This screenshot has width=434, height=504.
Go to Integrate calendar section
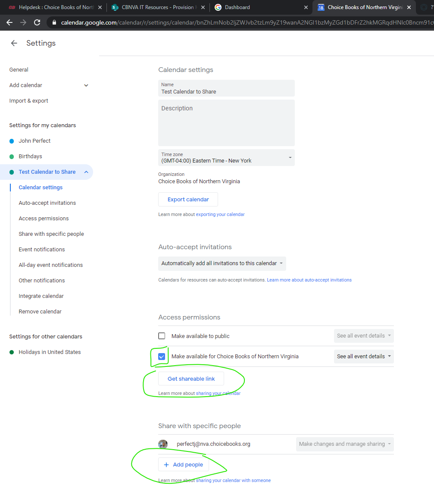click(x=41, y=296)
